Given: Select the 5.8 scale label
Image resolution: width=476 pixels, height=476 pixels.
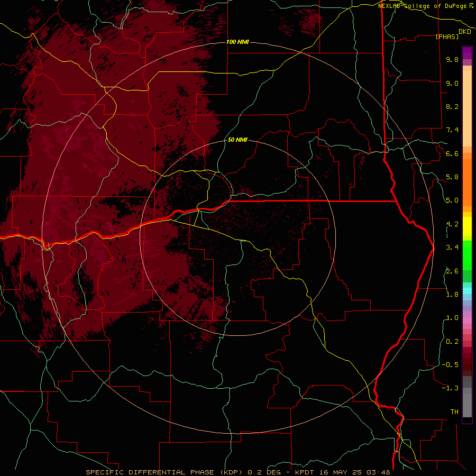Looking at the screenshot, I should pos(452,177).
